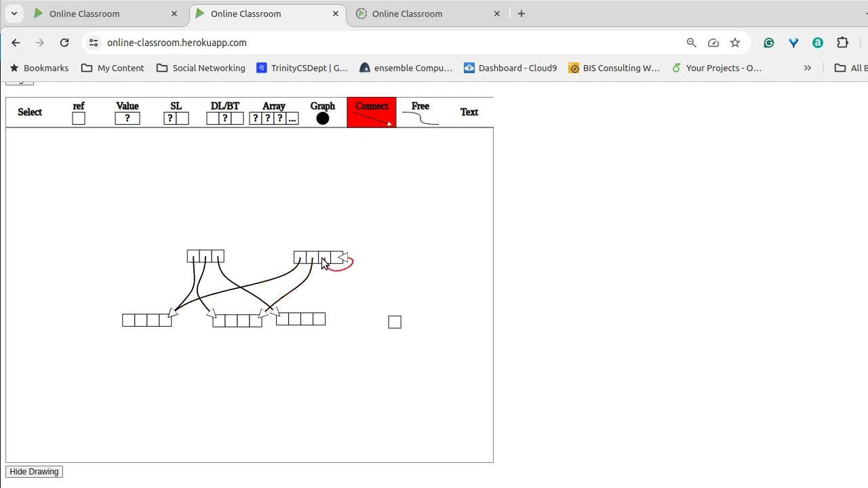868x488 pixels.
Task: Switch to third Online Classroom tab
Action: 427,14
